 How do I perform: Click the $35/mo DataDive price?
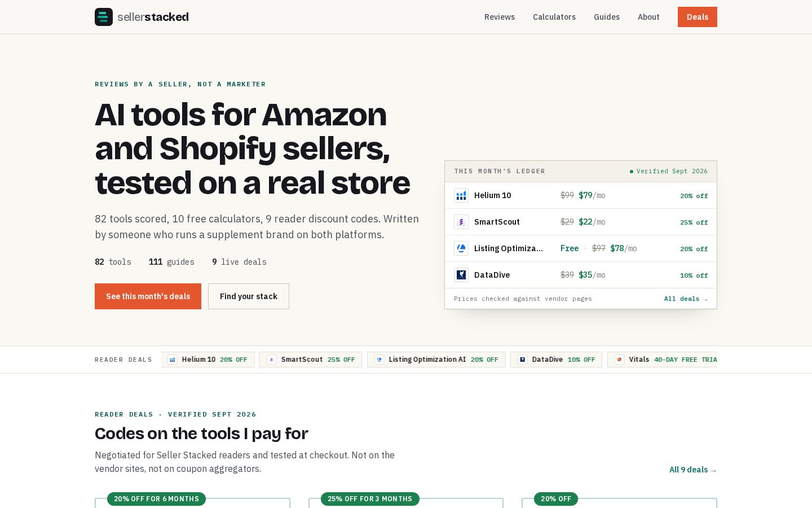tap(592, 275)
